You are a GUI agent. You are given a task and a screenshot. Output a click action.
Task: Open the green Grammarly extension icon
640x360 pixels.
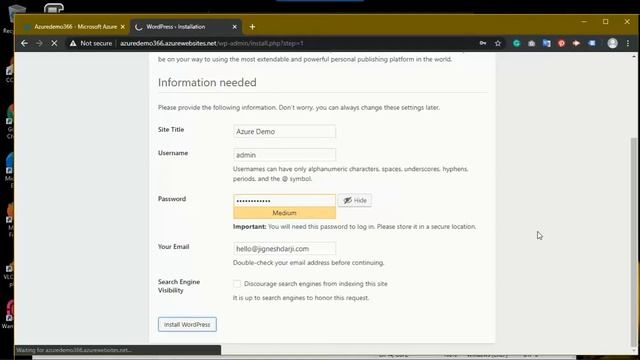[x=517, y=43]
